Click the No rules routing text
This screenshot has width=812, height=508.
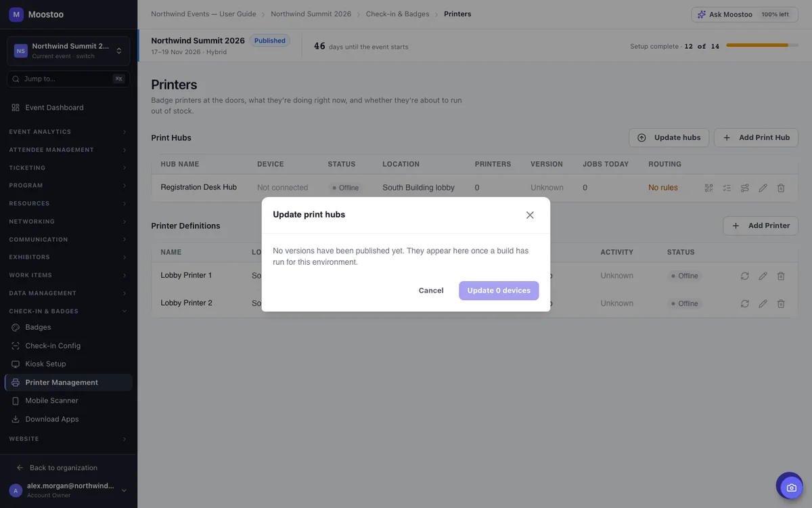pyautogui.click(x=663, y=188)
